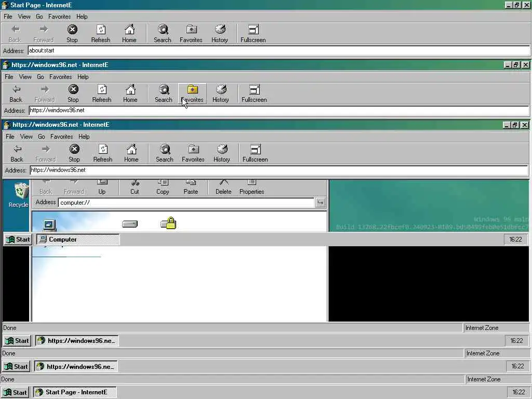Image resolution: width=532 pixels, height=399 pixels.
Task: Click the lowest Internet Zone status text
Action: coord(484,379)
